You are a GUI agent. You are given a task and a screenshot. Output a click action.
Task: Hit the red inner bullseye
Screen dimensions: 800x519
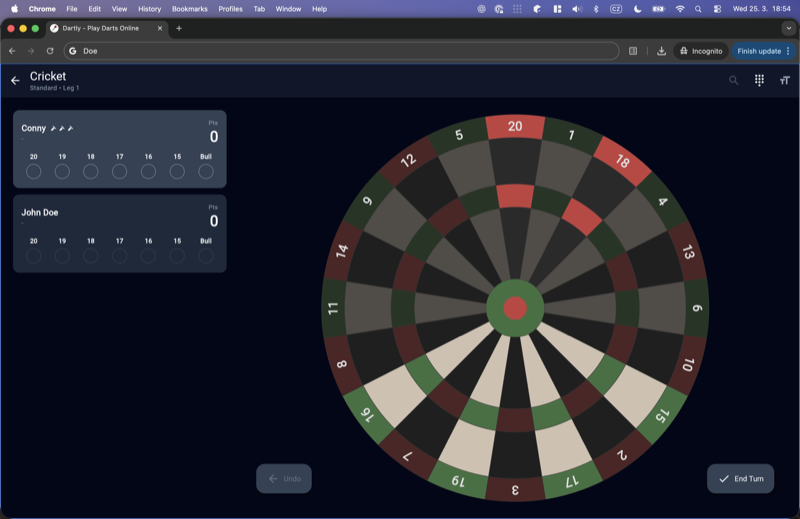pyautogui.click(x=515, y=308)
